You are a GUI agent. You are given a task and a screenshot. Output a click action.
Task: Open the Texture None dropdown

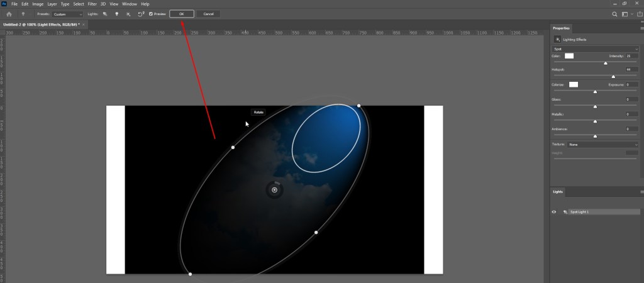coord(602,145)
